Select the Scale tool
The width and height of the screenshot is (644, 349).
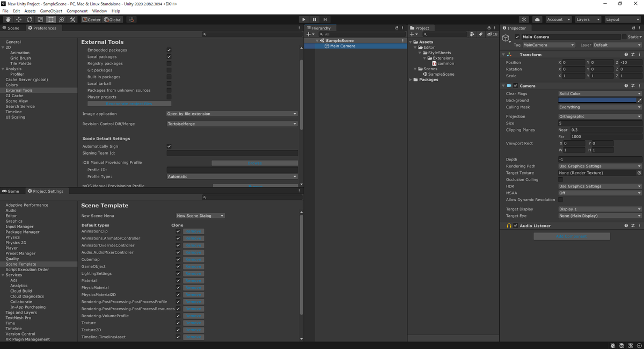(x=40, y=19)
